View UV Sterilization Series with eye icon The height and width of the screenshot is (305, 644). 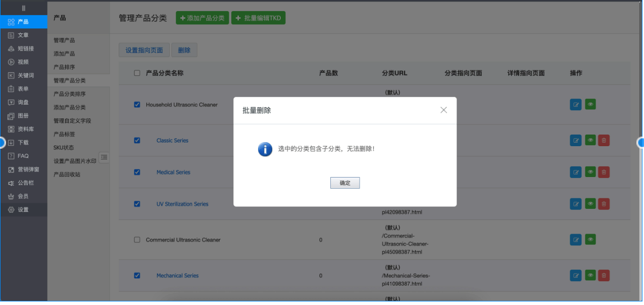click(590, 204)
